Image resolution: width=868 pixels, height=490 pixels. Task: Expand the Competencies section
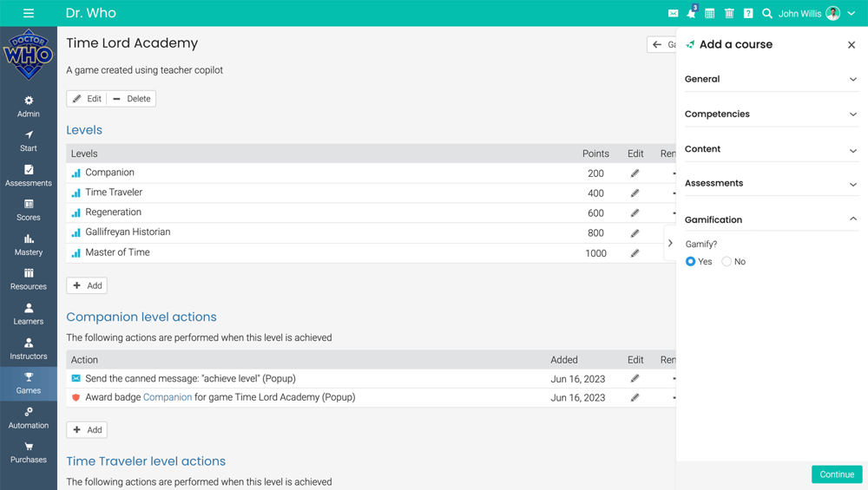pyautogui.click(x=771, y=114)
